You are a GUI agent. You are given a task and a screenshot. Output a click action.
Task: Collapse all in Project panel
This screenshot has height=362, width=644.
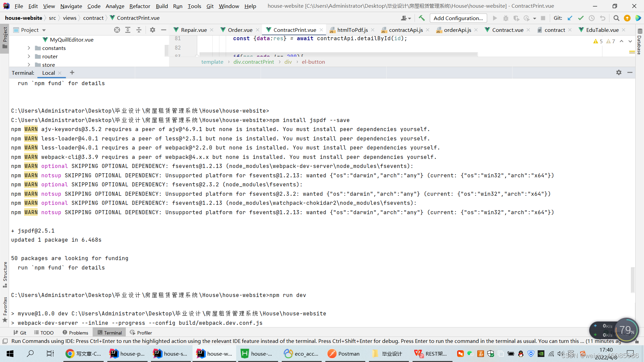[x=139, y=30]
